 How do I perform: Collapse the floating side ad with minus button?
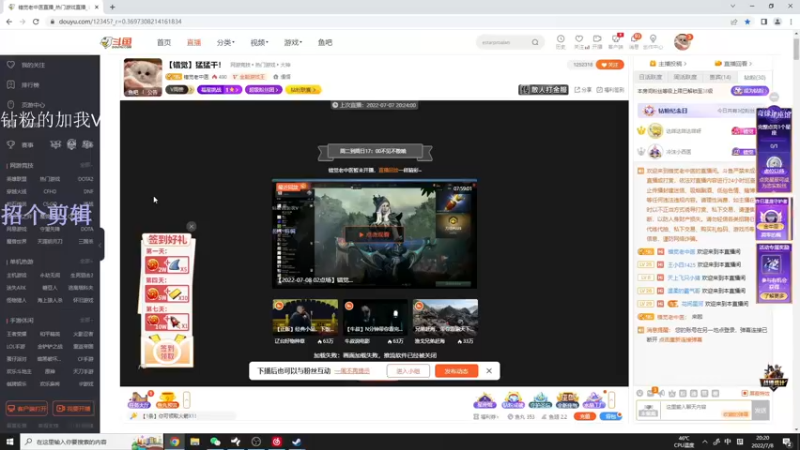tap(774, 97)
